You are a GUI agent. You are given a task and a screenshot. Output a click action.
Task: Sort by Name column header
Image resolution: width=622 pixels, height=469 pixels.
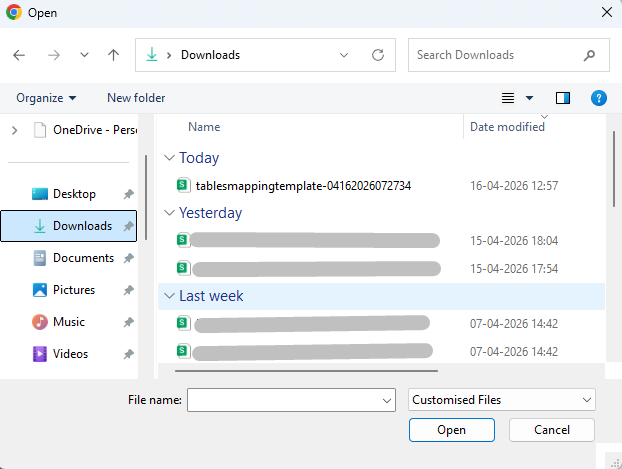(x=204, y=127)
